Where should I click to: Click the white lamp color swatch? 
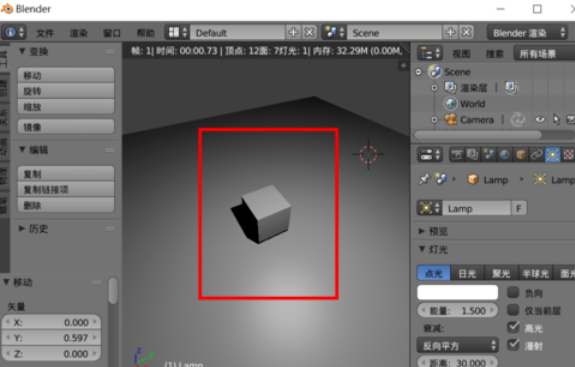pyautogui.click(x=458, y=292)
